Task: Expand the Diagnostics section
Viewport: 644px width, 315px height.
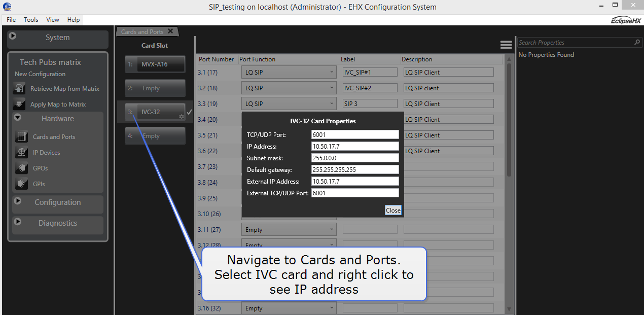Action: (x=18, y=222)
